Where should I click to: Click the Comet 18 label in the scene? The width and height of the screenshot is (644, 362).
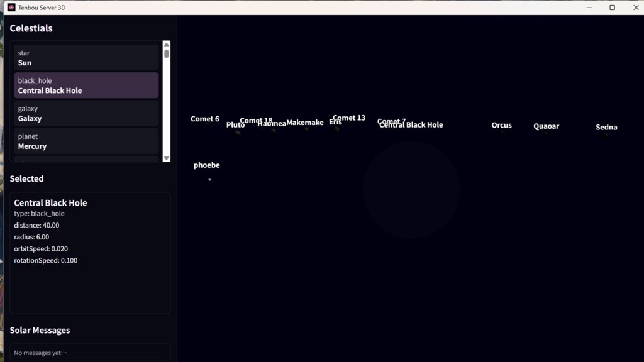[x=257, y=120]
